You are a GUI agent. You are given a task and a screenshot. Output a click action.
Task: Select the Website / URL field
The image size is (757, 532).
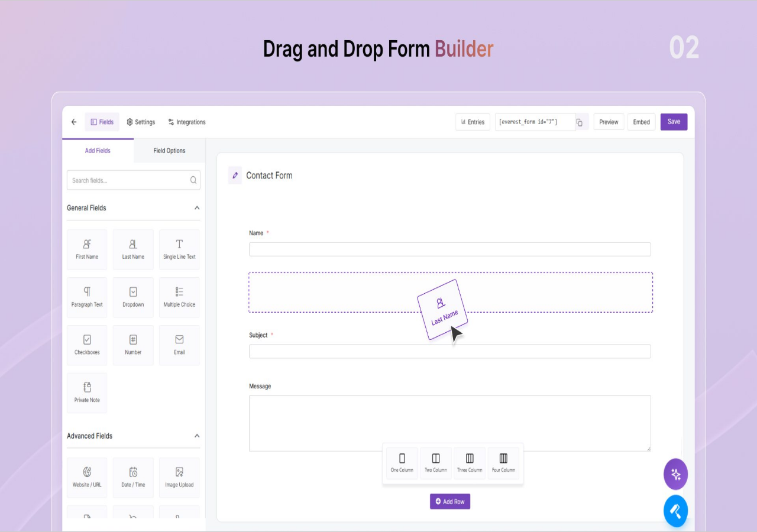[x=87, y=478]
